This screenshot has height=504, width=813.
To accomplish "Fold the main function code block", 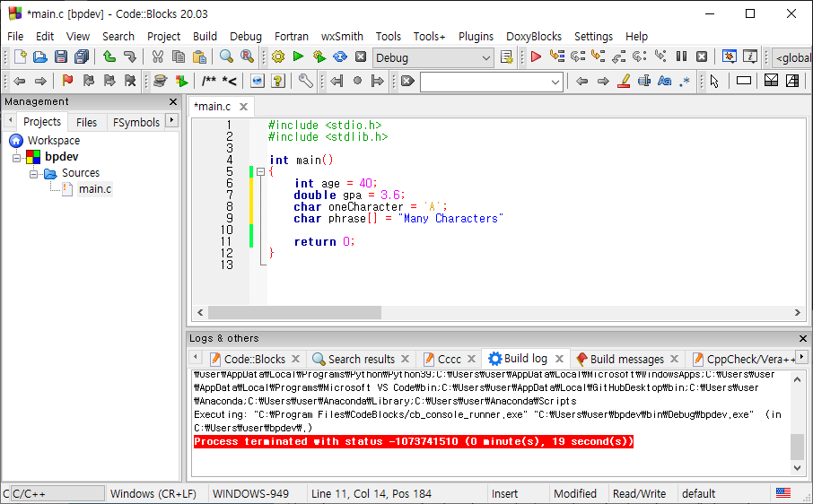I will click(x=261, y=171).
